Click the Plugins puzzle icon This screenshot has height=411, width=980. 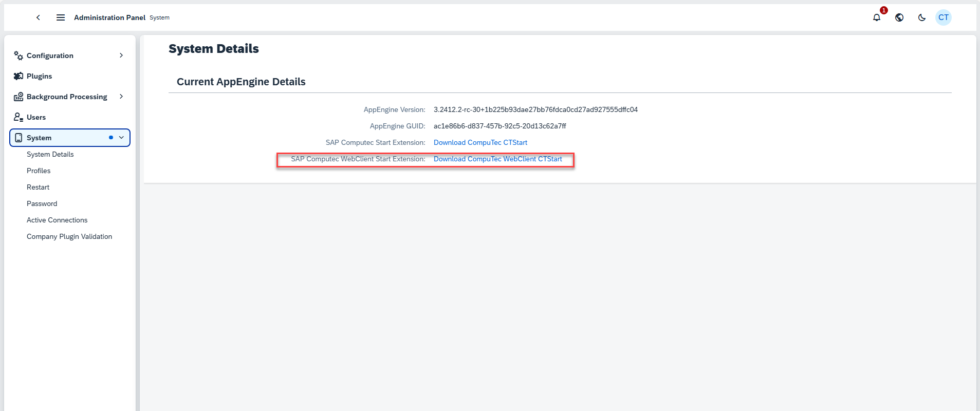(x=19, y=76)
